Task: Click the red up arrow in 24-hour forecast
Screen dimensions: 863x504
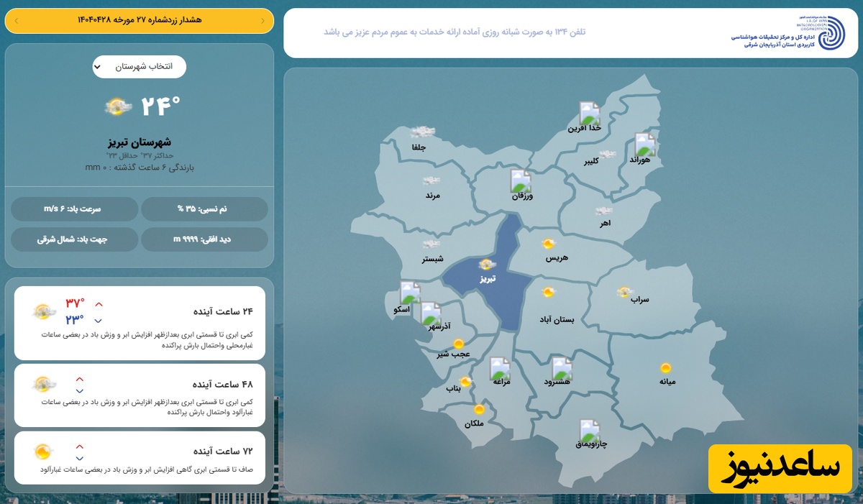Action: [99, 304]
